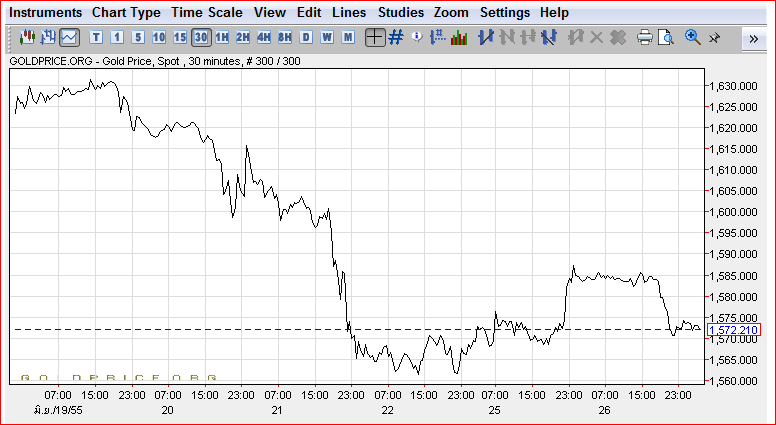Click the data info balloon icon
This screenshot has width=776, height=425.
[x=417, y=37]
